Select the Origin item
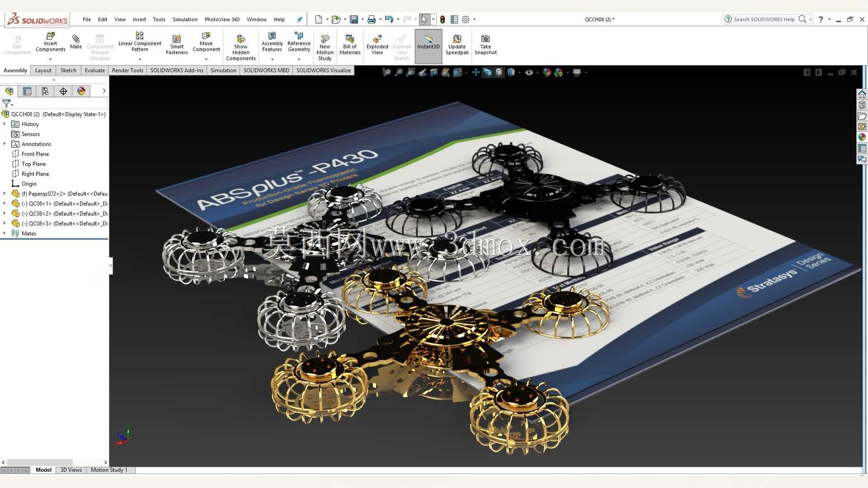 pos(29,184)
